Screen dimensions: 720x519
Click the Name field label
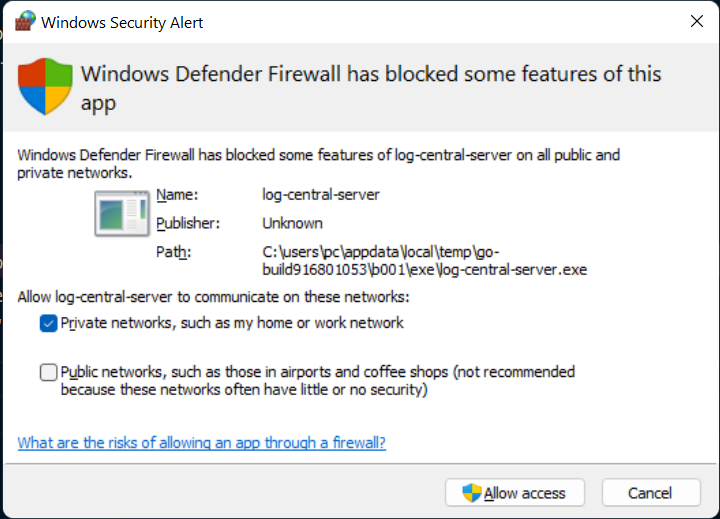tap(177, 195)
